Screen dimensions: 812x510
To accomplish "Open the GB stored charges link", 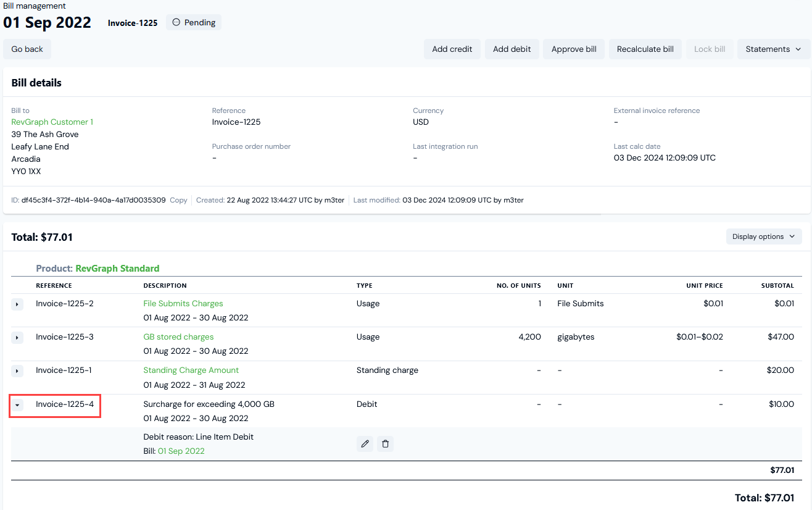I will (x=178, y=337).
